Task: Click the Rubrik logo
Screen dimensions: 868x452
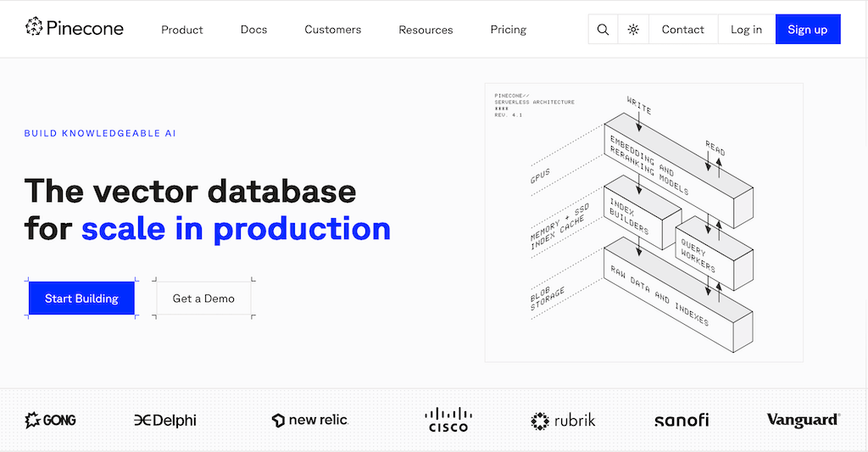Action: (x=563, y=420)
